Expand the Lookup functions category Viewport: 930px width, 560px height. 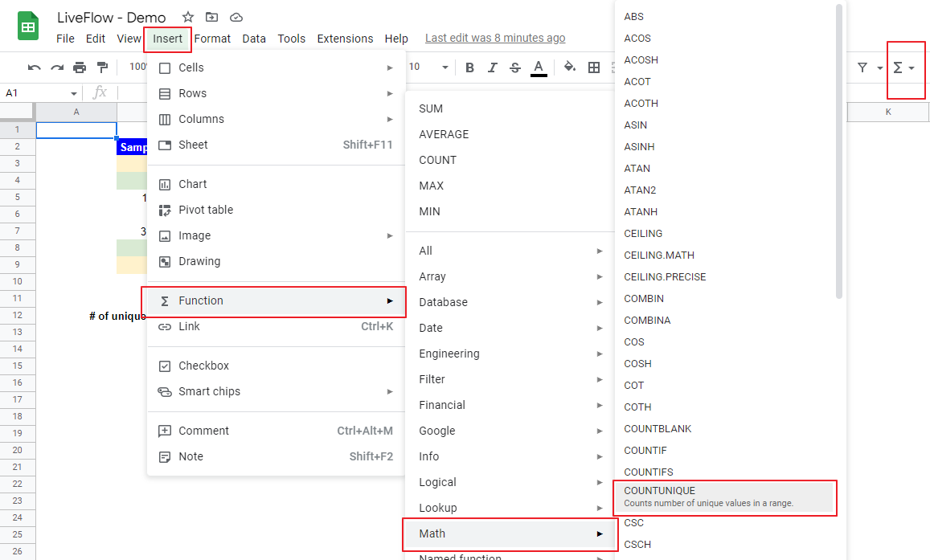[x=510, y=508]
